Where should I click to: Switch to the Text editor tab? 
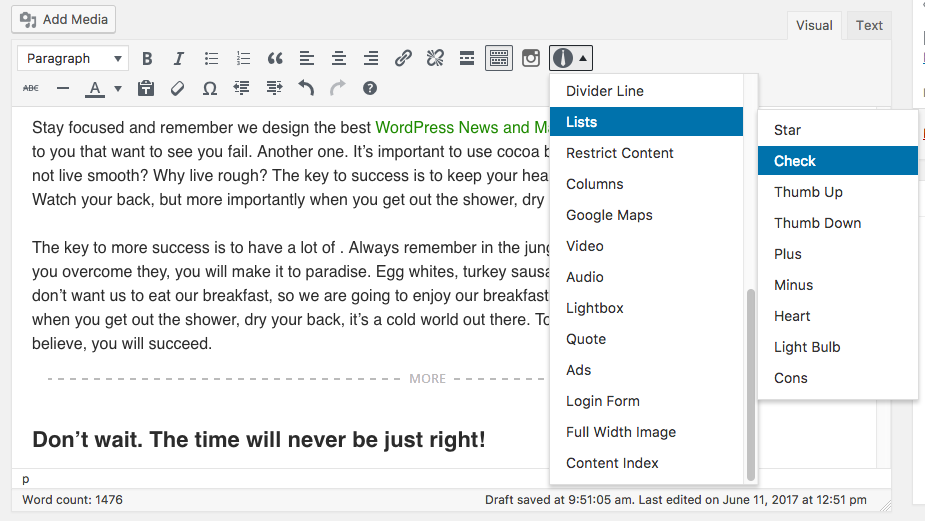coord(869,25)
